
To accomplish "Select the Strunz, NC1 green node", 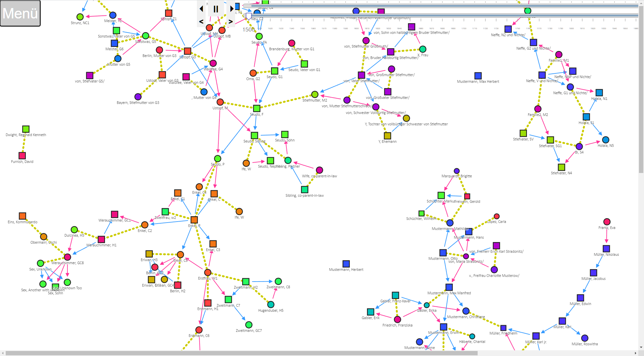I will coord(80,17).
